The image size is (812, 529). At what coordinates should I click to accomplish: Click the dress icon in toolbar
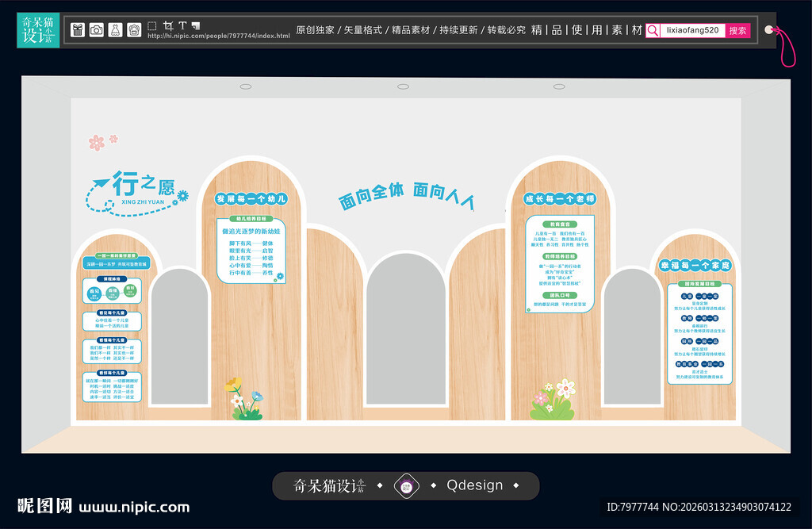click(x=115, y=30)
